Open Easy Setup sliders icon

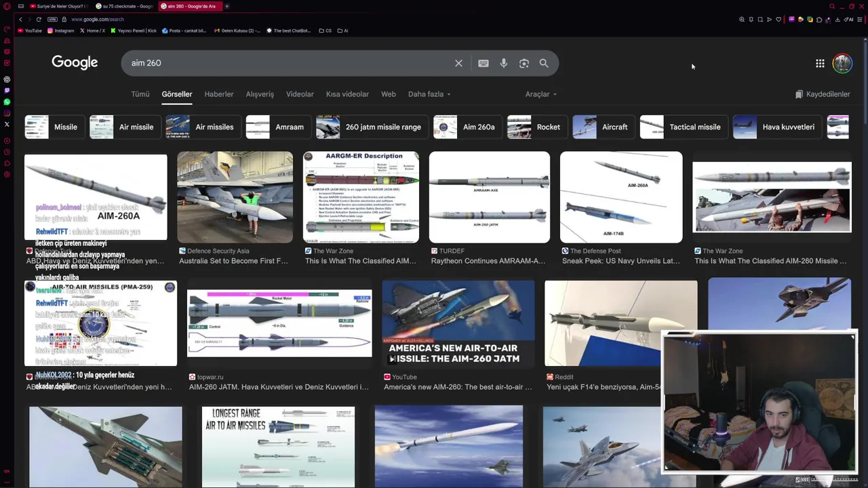point(859,19)
